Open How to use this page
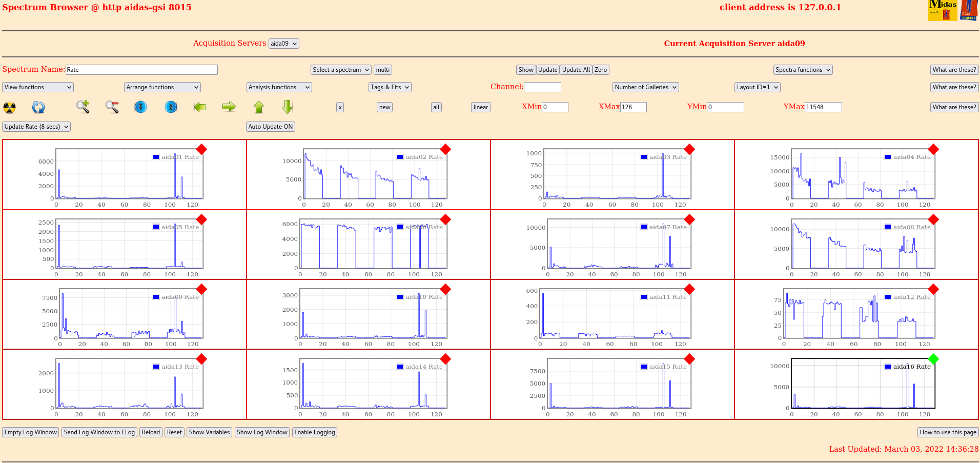This screenshot has width=980, height=463. [948, 432]
